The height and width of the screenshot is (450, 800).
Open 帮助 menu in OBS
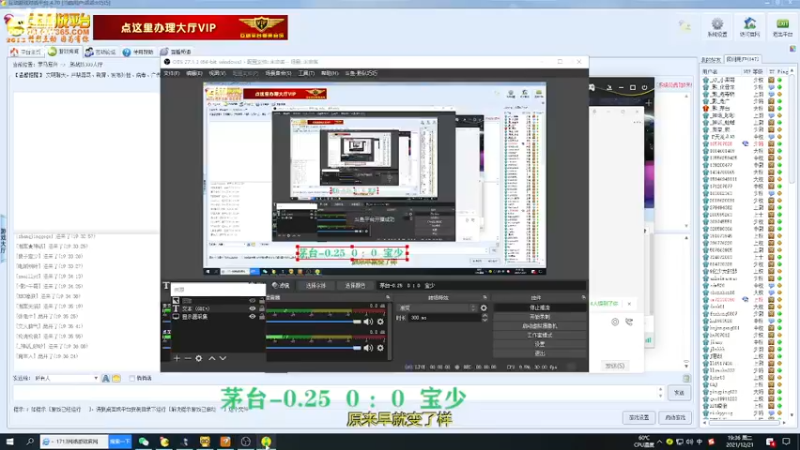330,73
